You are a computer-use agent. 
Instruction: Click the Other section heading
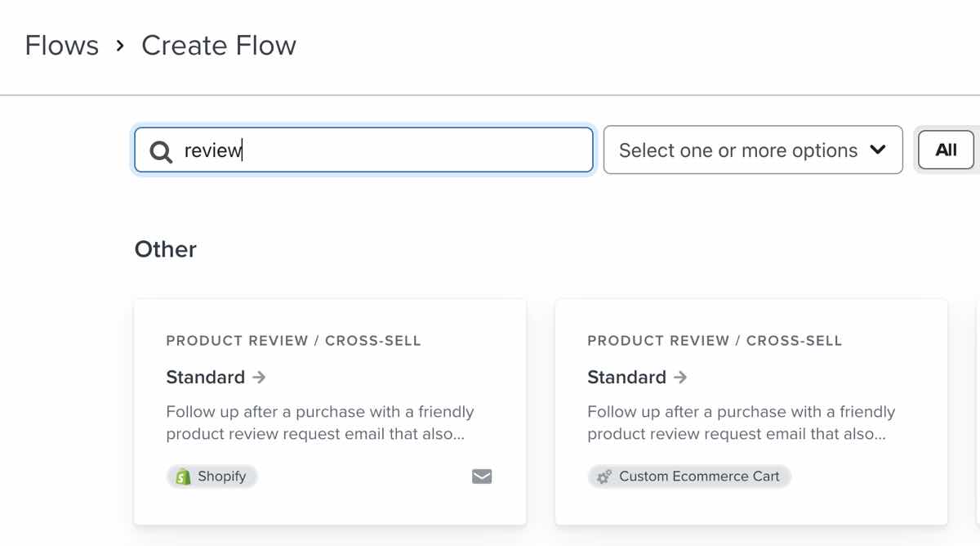click(166, 249)
